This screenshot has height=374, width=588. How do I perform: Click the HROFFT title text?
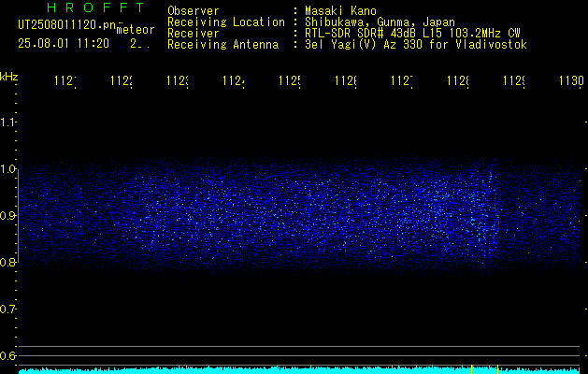point(95,7)
